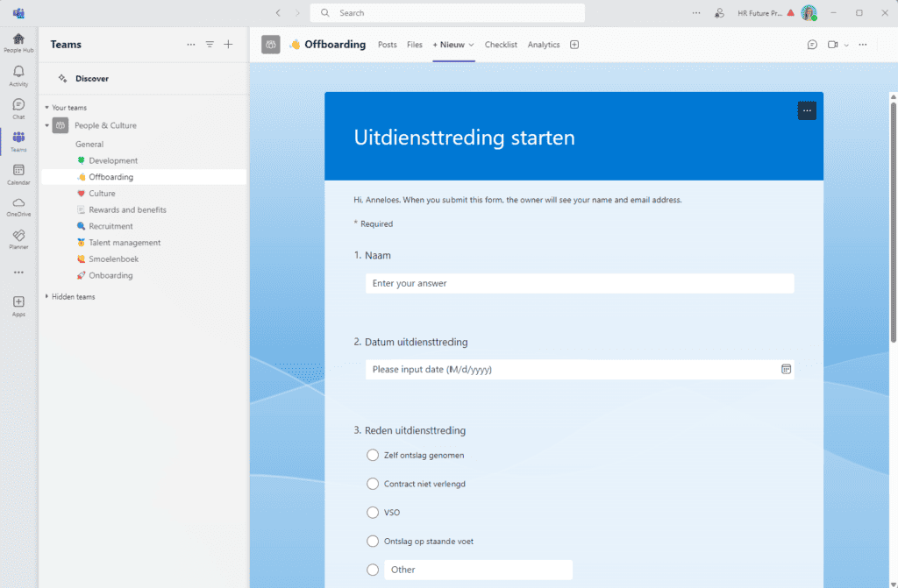The image size is (898, 588).
Task: Open the profile avatar menu
Action: [809, 12]
